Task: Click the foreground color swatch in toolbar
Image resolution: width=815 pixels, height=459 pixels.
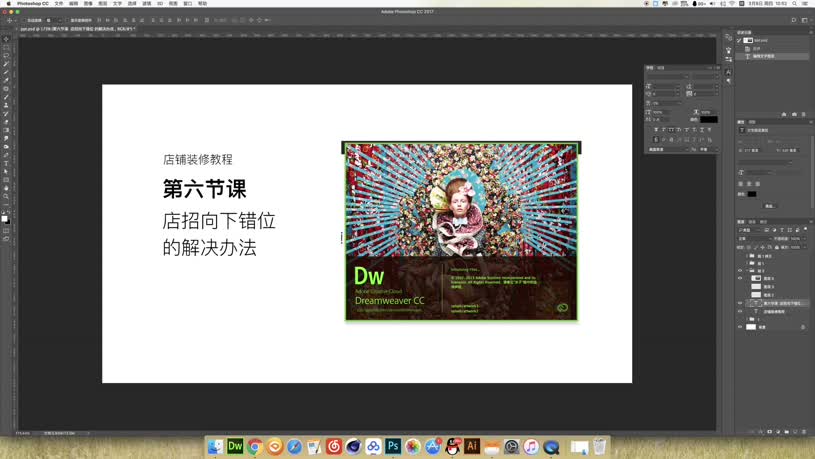Action: click(4, 220)
